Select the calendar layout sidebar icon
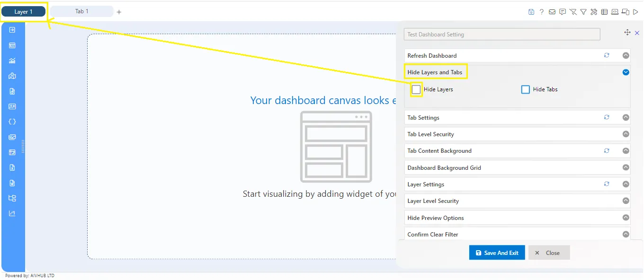The width and height of the screenshot is (644, 280). 12,152
